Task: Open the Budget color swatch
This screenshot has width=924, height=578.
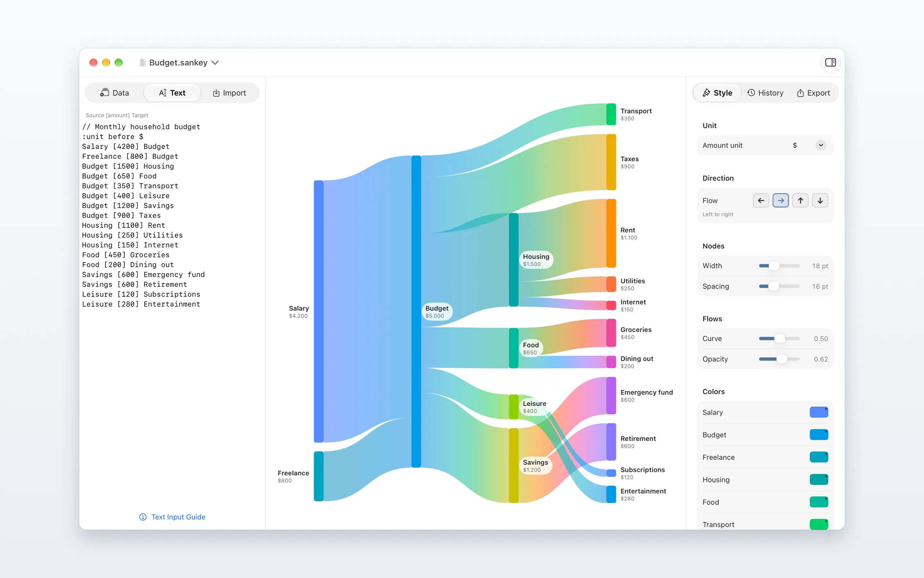Action: (x=819, y=435)
